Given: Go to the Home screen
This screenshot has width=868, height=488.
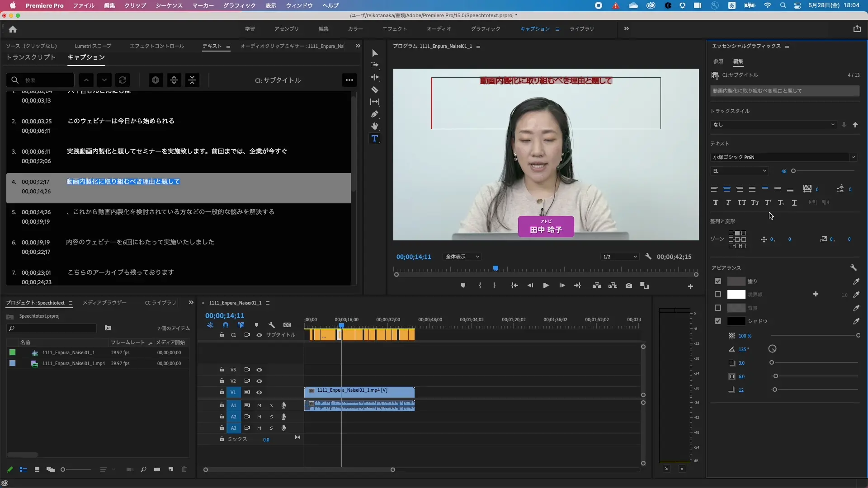Looking at the screenshot, I should click(13, 29).
